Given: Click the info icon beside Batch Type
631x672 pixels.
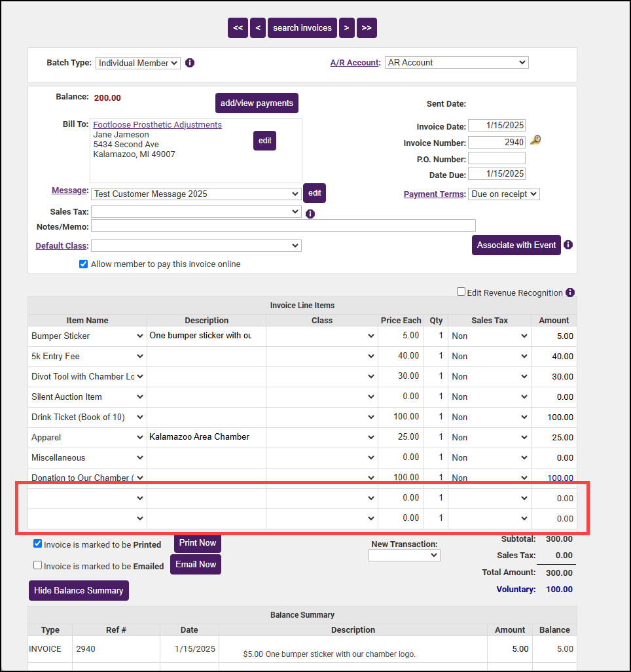Looking at the screenshot, I should [190, 63].
